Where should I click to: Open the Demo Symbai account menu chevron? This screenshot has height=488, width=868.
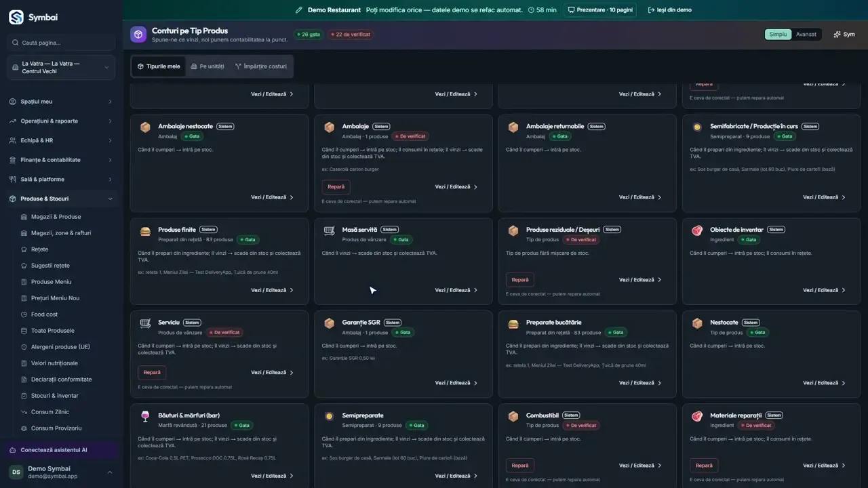coord(110,472)
